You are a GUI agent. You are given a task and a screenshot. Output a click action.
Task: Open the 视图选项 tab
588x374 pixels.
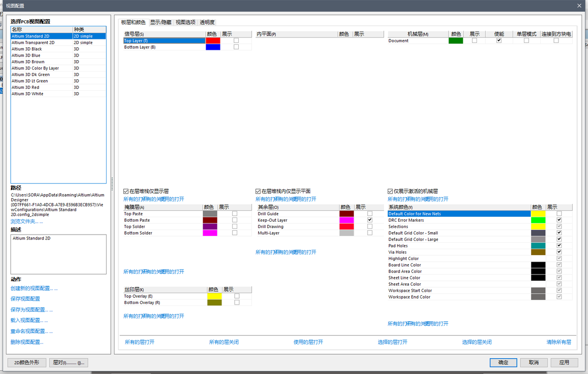(x=185, y=22)
